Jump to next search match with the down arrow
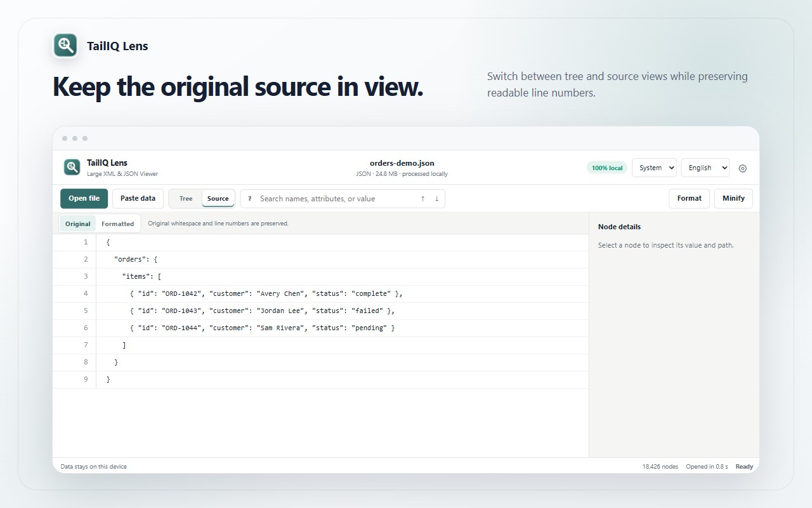 point(436,199)
